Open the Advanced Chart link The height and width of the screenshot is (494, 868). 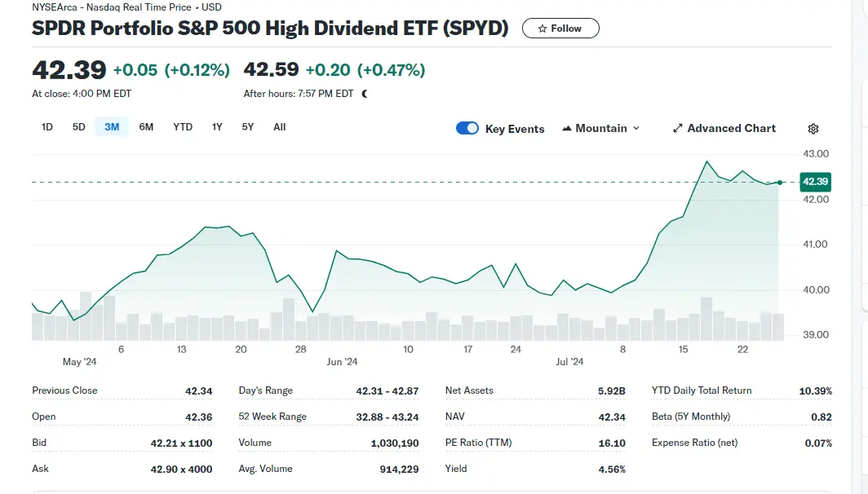724,129
